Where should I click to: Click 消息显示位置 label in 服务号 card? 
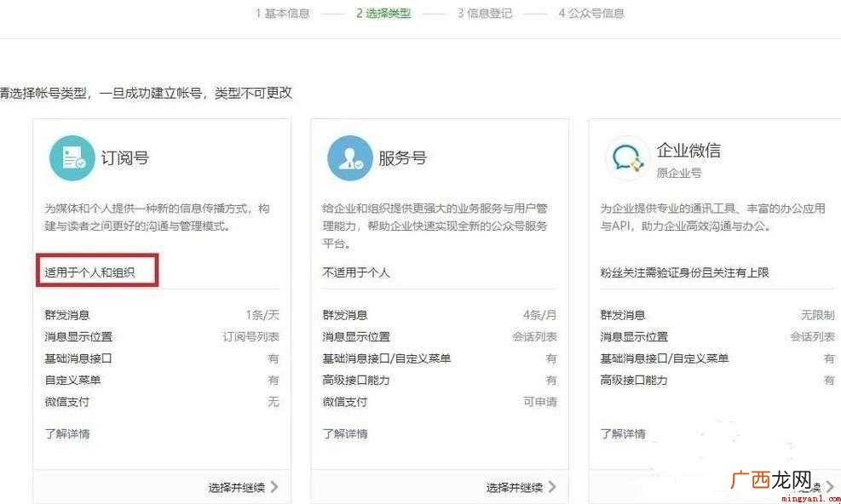tap(356, 337)
